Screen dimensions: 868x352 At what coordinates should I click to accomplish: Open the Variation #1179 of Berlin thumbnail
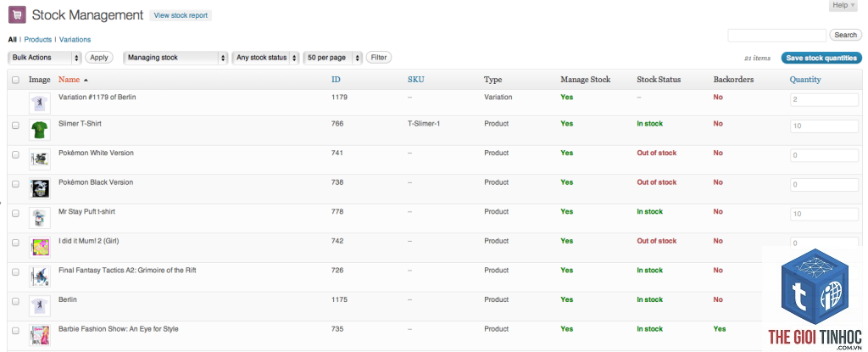(39, 103)
